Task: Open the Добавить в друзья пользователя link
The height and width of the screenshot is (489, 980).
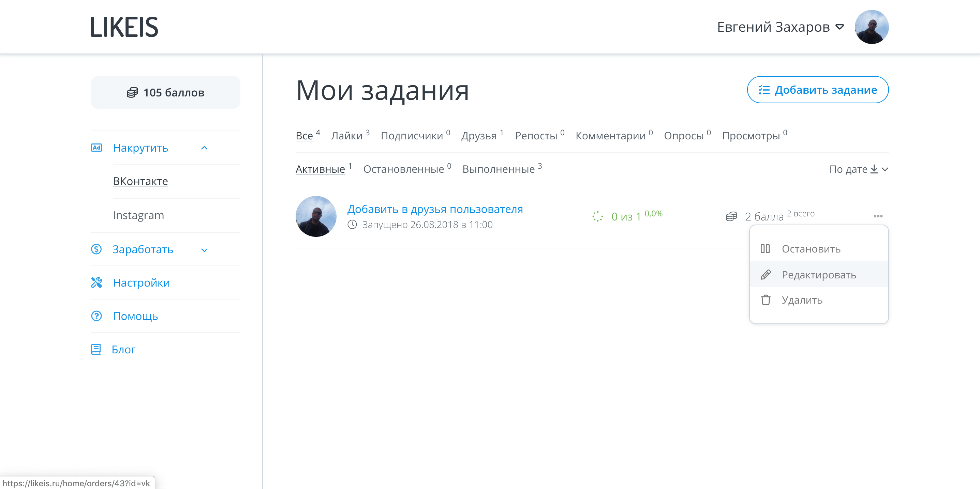Action: pyautogui.click(x=435, y=209)
